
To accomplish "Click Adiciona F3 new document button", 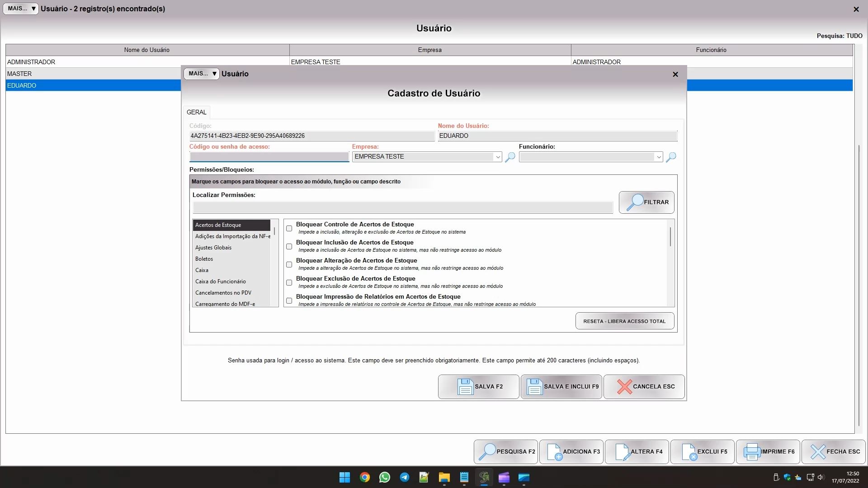I will pos(571,452).
